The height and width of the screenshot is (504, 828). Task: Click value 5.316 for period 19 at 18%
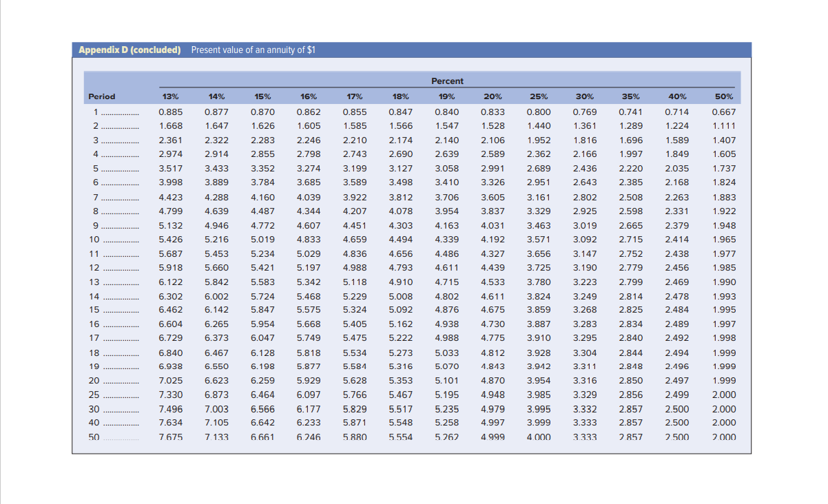[400, 367]
